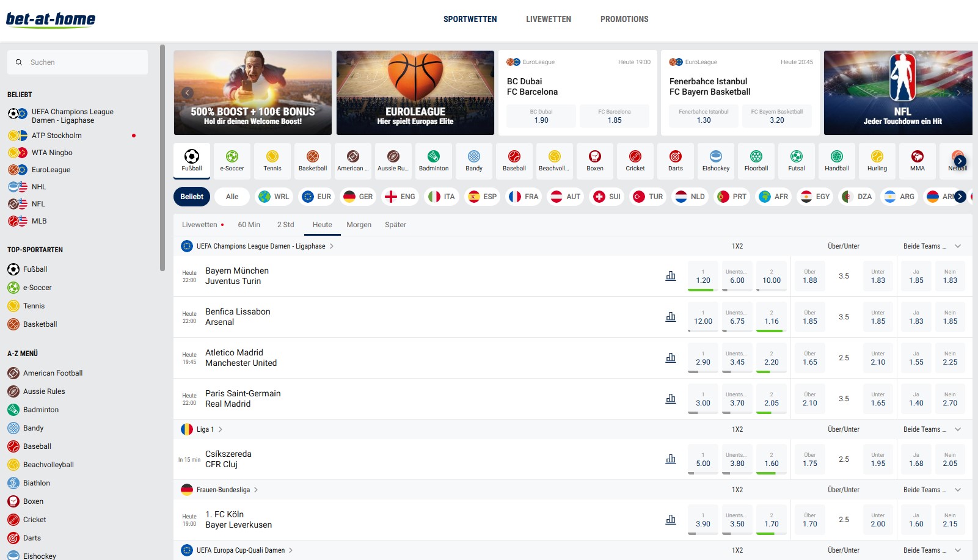Open the Tennis sport category
The width and height of the screenshot is (978, 560).
pos(272,160)
